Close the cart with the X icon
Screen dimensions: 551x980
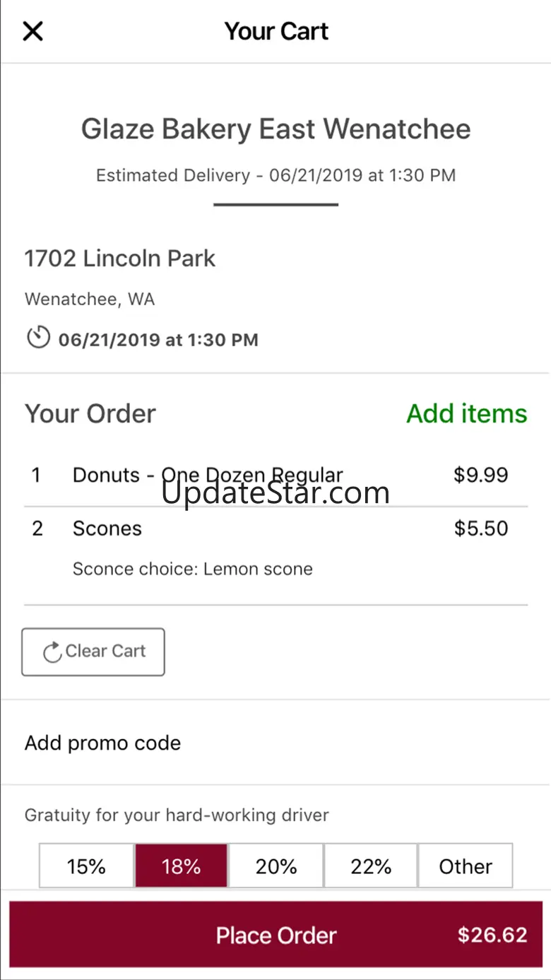coord(33,31)
